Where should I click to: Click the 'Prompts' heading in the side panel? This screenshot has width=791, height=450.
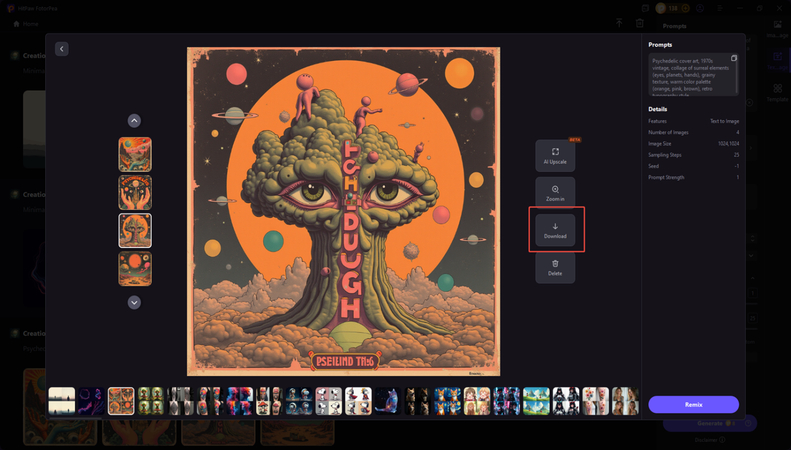[x=660, y=45]
